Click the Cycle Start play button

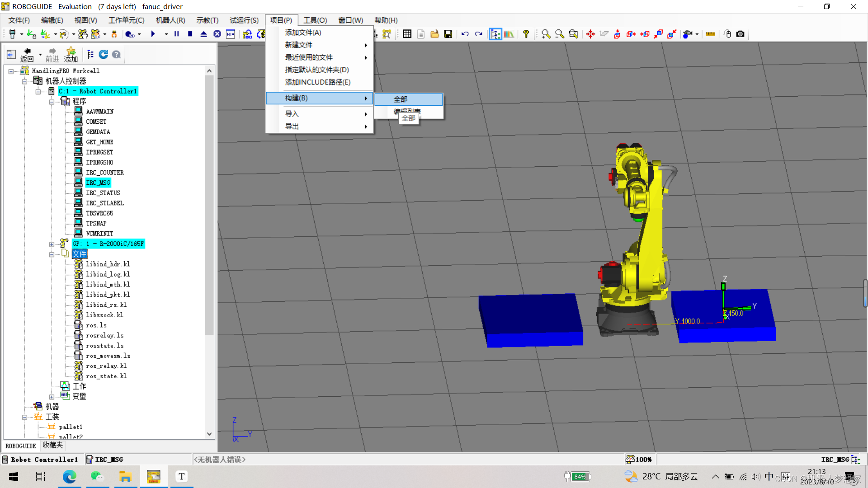pyautogui.click(x=153, y=34)
